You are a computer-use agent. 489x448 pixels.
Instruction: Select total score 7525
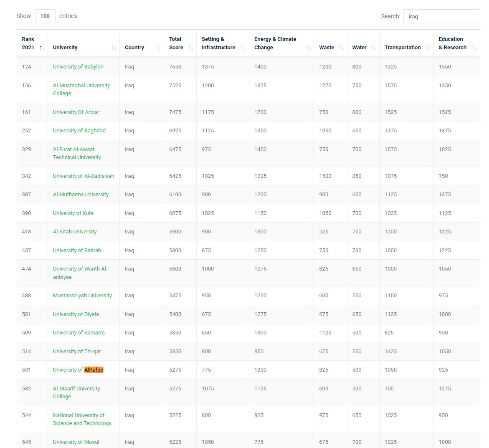tap(175, 86)
